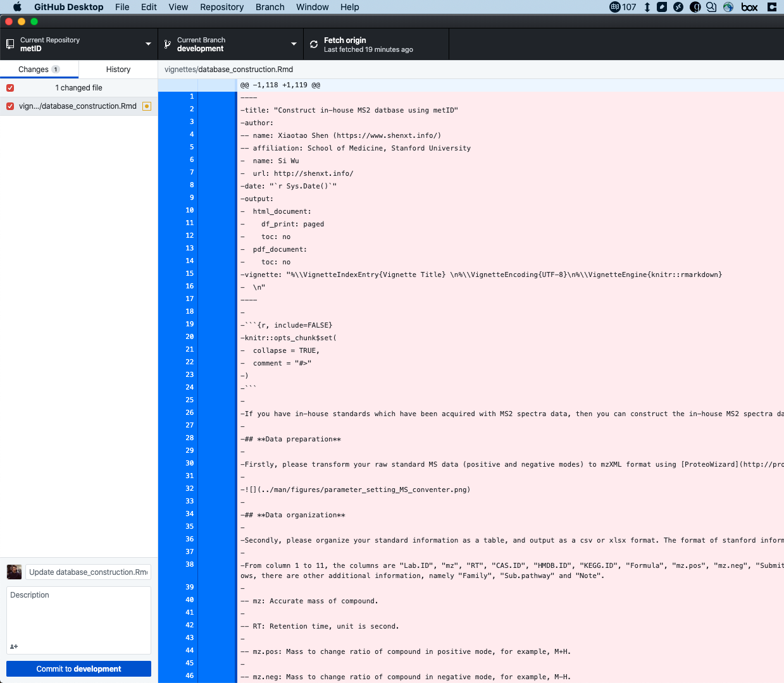Click the Apple logo in the menu bar
Image resolution: width=784 pixels, height=683 pixels.
coord(17,7)
